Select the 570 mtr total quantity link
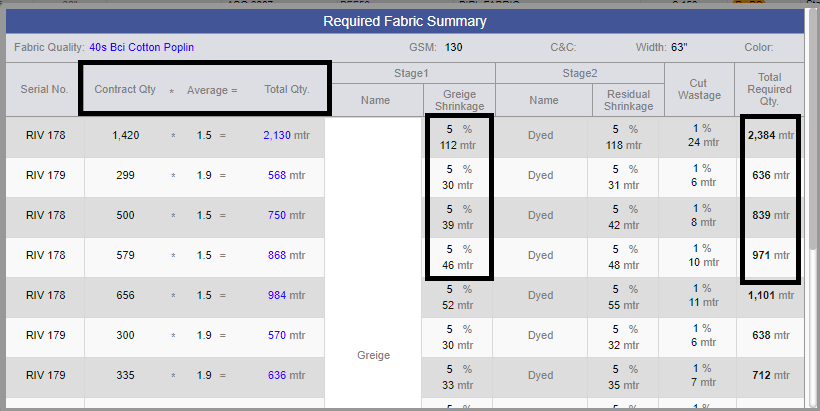This screenshot has width=820, height=411. pos(286,335)
